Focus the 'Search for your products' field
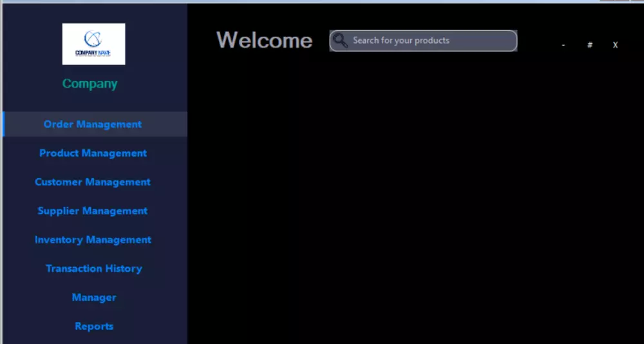The height and width of the screenshot is (344, 644). [423, 41]
